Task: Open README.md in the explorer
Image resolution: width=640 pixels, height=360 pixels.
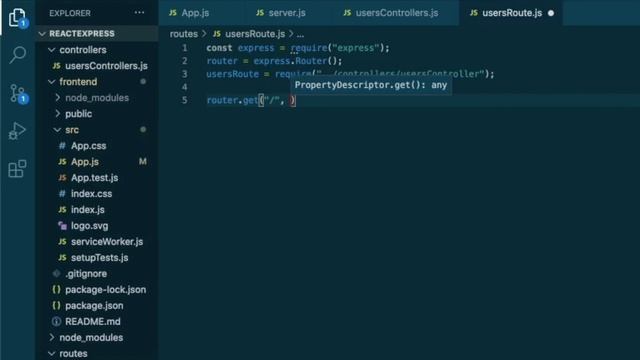Action: (x=93, y=321)
